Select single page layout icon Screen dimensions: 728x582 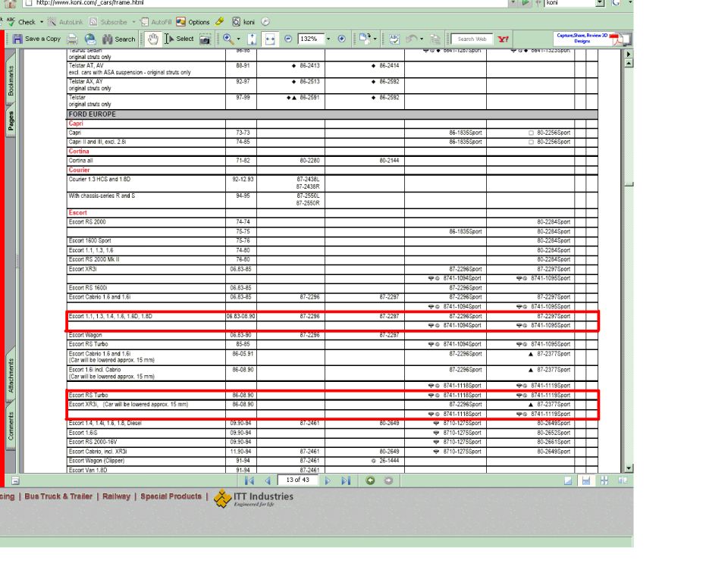pyautogui.click(x=568, y=480)
